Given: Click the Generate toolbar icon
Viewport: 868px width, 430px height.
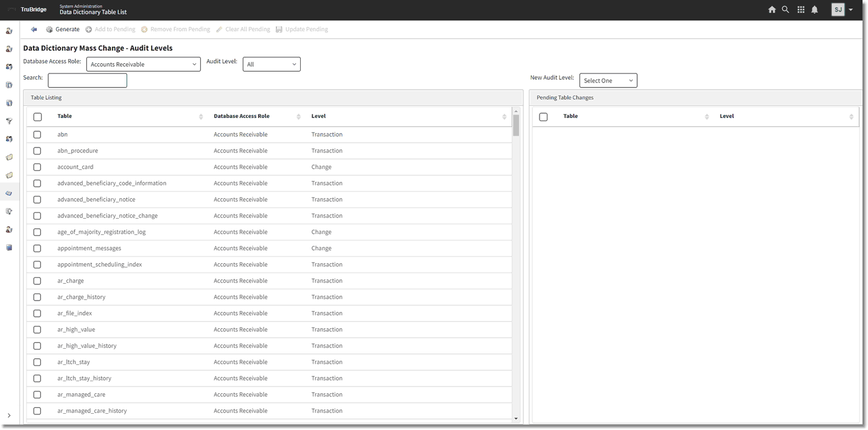Looking at the screenshot, I should [x=49, y=30].
